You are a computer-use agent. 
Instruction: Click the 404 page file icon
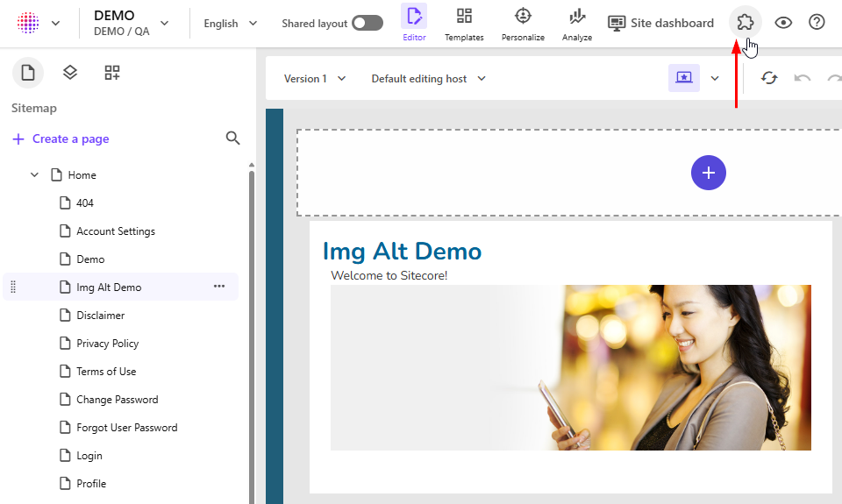click(x=65, y=202)
